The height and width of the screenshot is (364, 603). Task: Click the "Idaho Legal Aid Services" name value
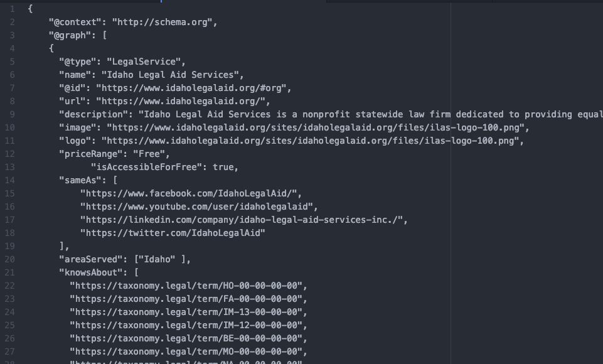click(x=170, y=75)
